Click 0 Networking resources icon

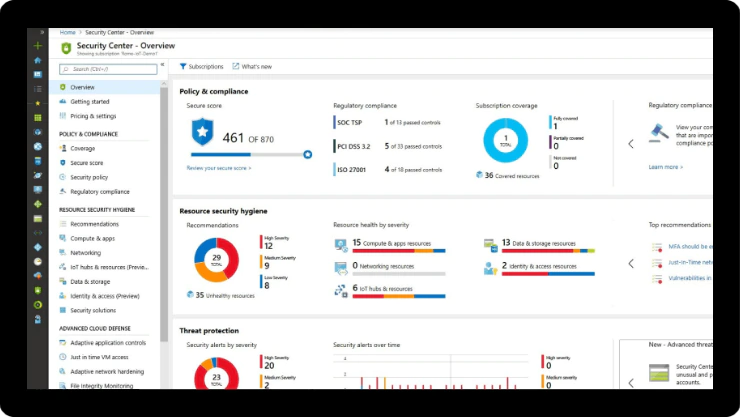tap(341, 268)
